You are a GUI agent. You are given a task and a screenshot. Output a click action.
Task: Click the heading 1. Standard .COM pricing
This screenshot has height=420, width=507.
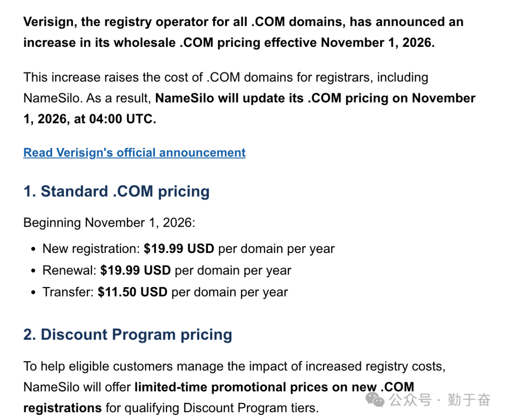[x=116, y=191]
